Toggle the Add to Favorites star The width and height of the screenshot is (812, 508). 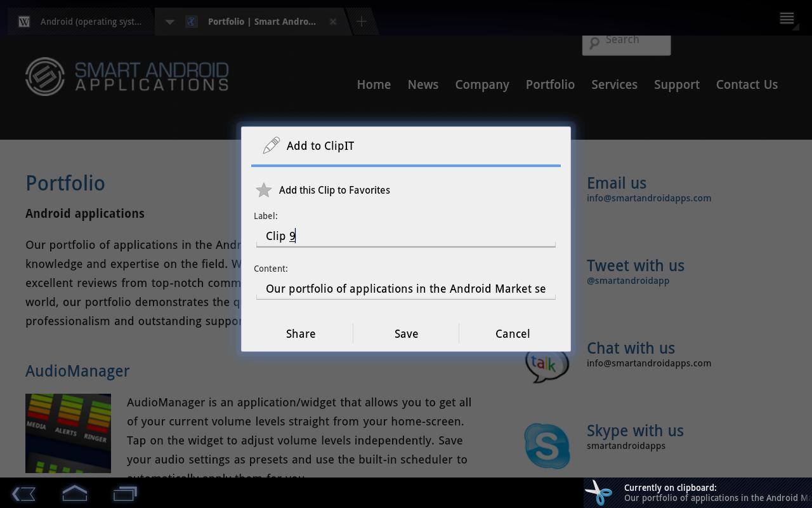click(x=264, y=190)
